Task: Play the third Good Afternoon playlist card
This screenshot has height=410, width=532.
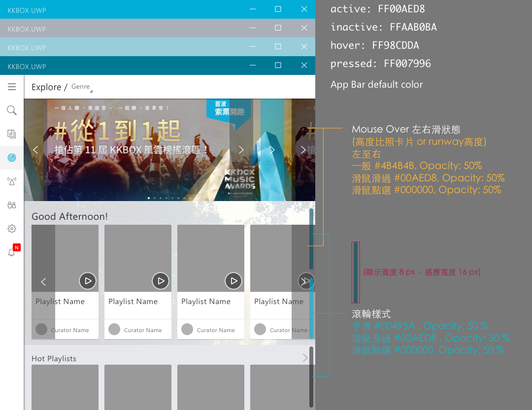Action: [233, 281]
